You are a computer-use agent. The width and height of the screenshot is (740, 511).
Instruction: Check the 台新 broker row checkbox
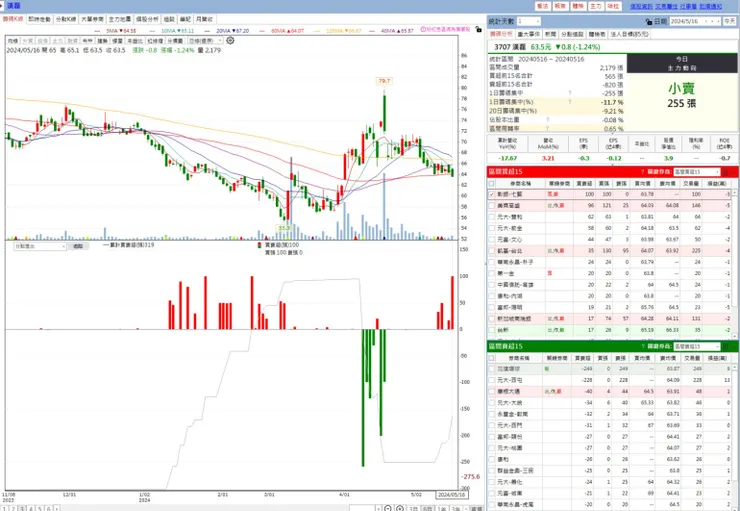(492, 330)
